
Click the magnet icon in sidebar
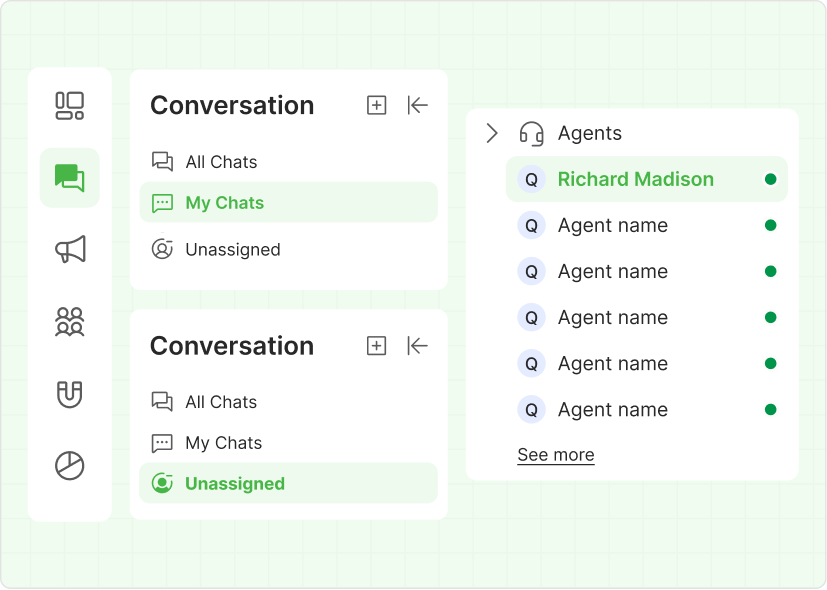pyautogui.click(x=70, y=394)
